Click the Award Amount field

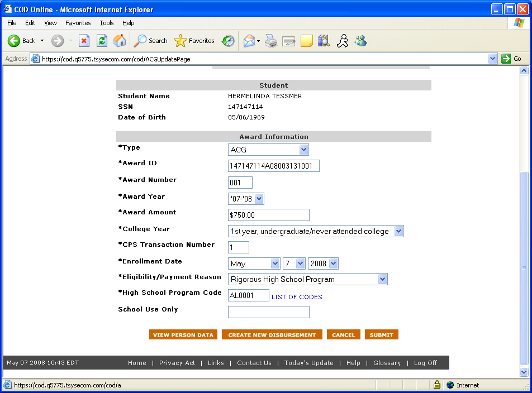(x=268, y=215)
